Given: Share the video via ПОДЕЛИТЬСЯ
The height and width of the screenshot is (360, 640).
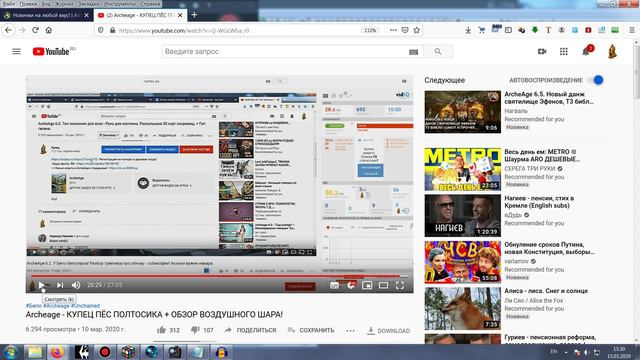Looking at the screenshot, I should pos(250,330).
